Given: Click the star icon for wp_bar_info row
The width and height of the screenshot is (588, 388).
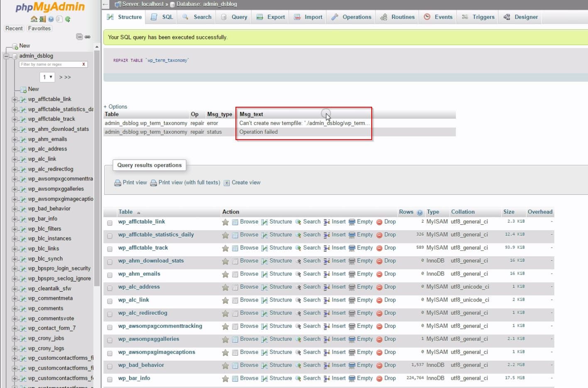Looking at the screenshot, I should pos(225,379).
